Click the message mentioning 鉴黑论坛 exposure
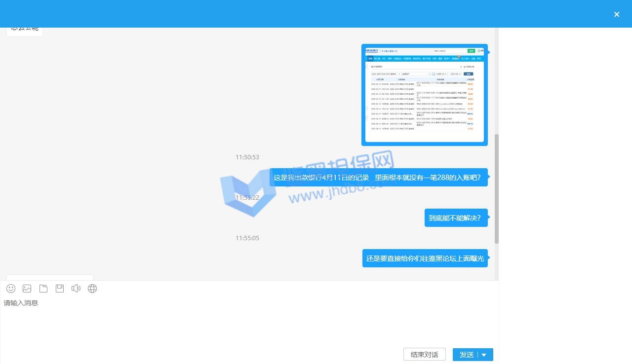Image resolution: width=632 pixels, height=364 pixels. click(425, 258)
